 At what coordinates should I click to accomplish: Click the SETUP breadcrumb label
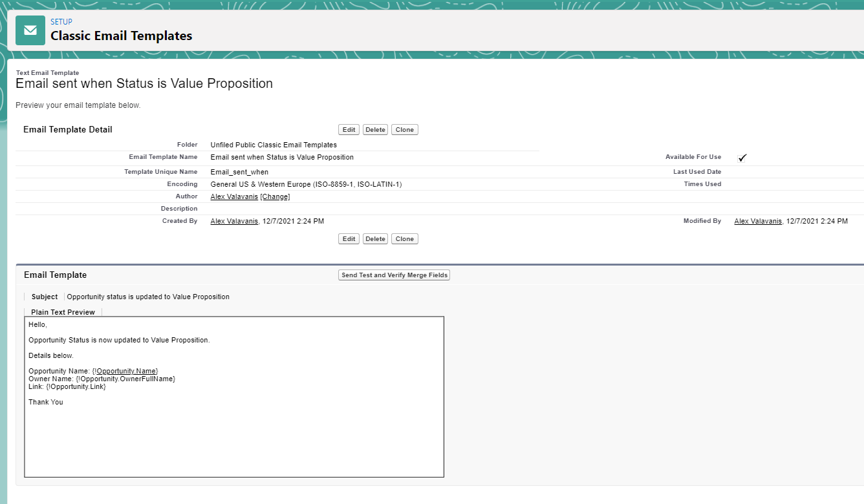[x=61, y=22]
